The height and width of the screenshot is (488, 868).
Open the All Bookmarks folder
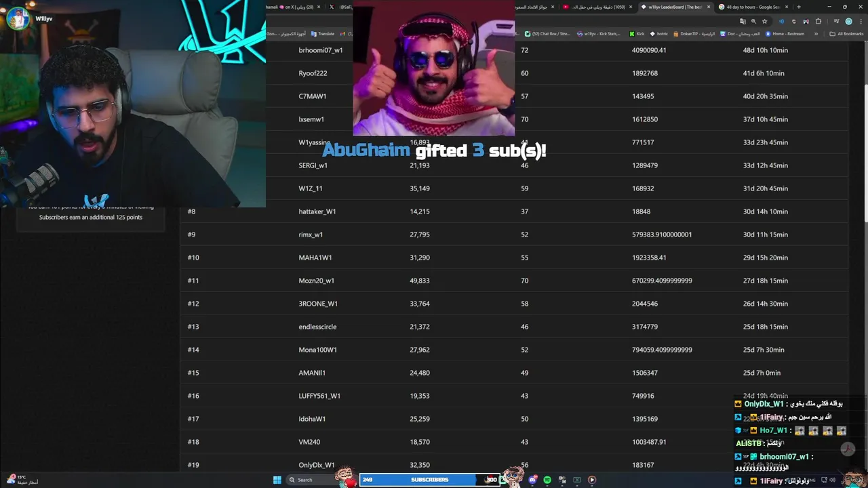click(x=846, y=33)
